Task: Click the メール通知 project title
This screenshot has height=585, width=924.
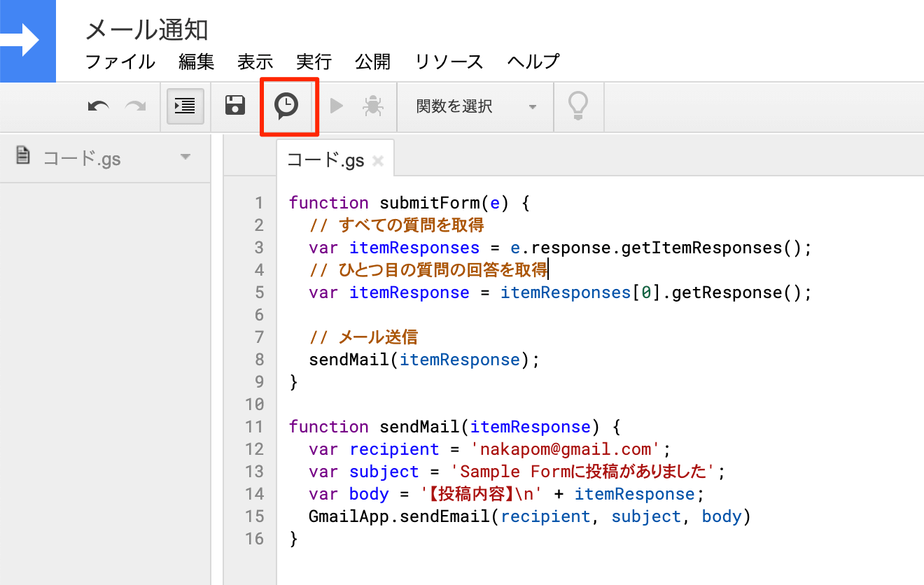Action: pos(146,29)
